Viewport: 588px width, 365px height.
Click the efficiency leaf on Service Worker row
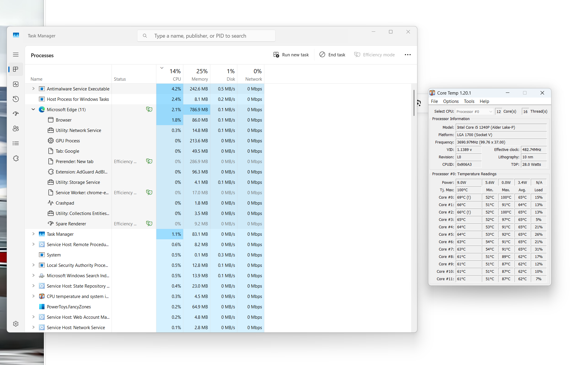pos(149,192)
